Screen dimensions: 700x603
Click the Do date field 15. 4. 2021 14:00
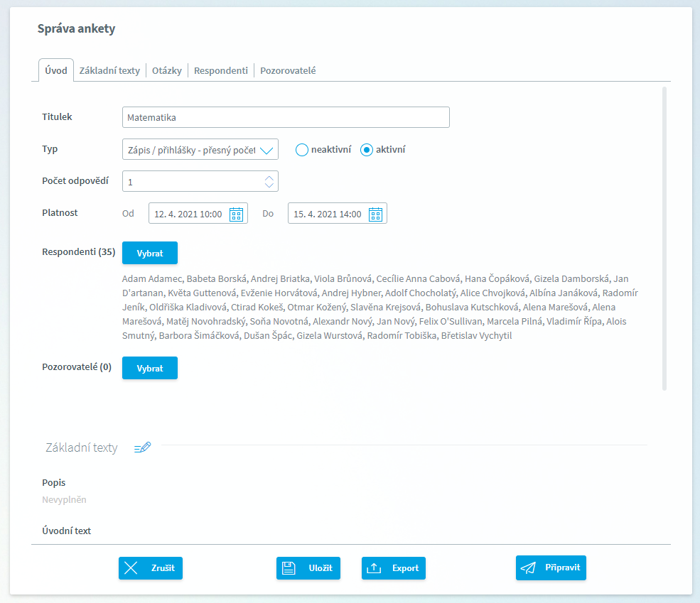[x=338, y=213]
